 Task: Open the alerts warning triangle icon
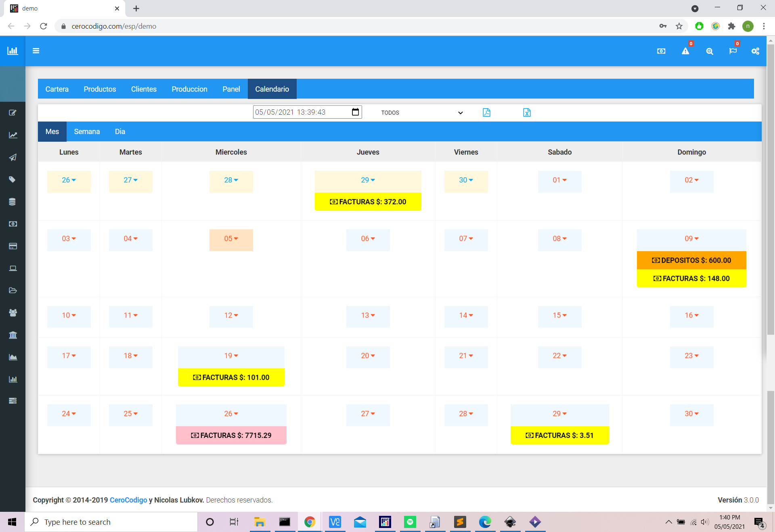[x=685, y=51]
